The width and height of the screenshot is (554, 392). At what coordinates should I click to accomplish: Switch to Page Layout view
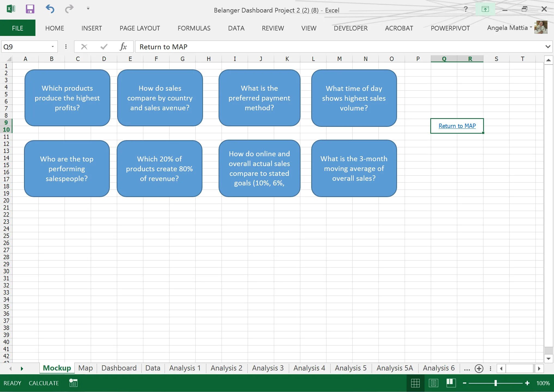pyautogui.click(x=433, y=383)
